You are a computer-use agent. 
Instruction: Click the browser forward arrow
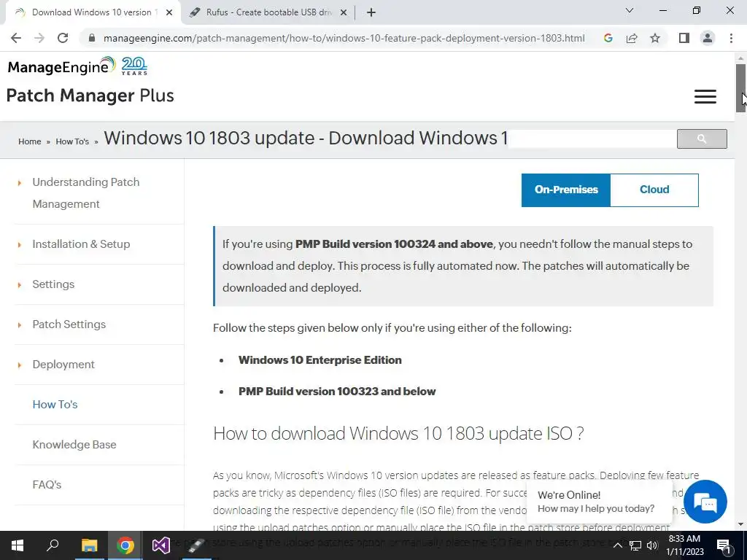click(x=39, y=38)
